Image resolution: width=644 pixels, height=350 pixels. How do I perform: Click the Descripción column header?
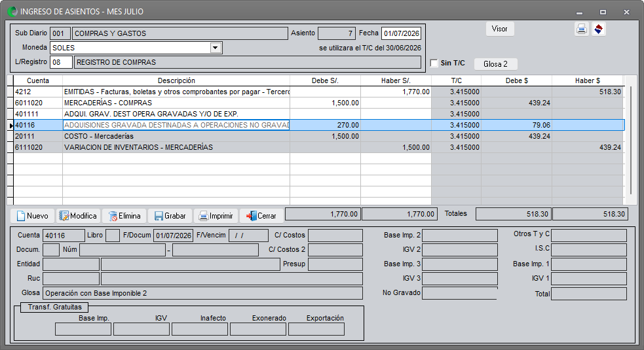click(176, 81)
